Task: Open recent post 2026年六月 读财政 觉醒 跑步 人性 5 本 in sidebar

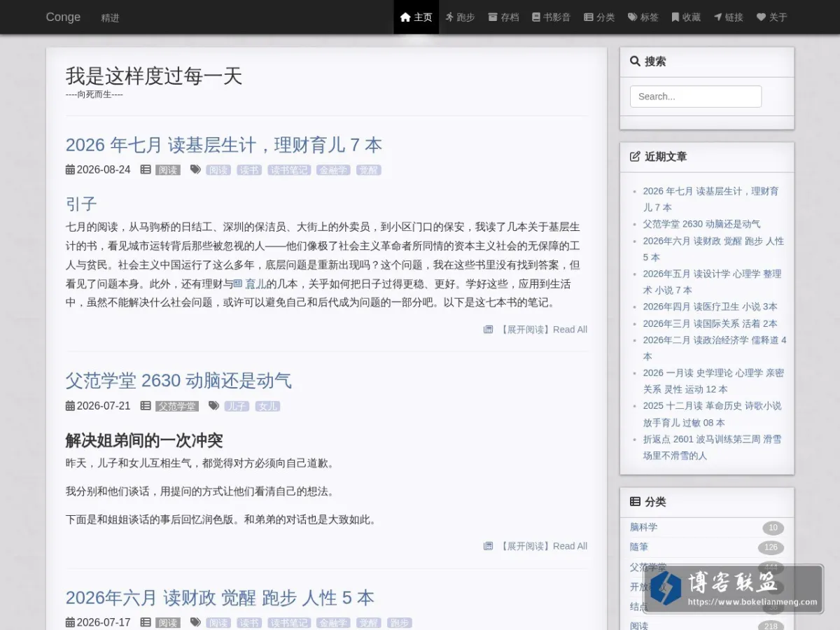Action: [713, 248]
